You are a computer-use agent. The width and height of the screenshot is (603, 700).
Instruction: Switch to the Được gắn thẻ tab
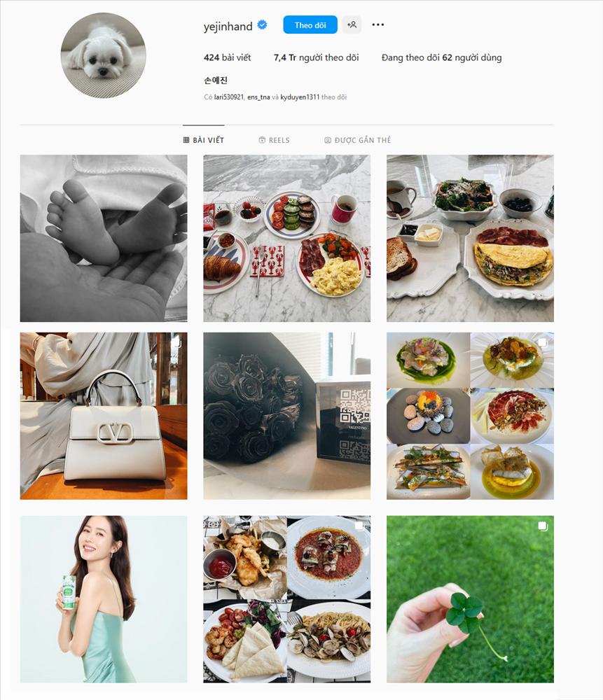[357, 140]
